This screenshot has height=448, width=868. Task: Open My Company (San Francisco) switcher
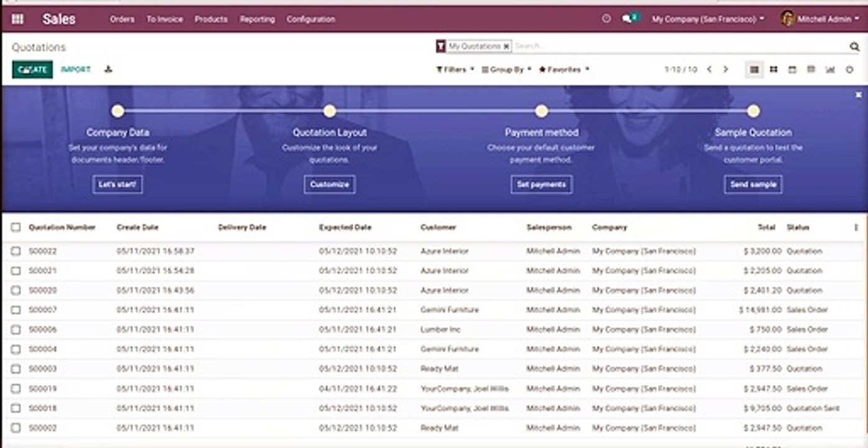(708, 19)
